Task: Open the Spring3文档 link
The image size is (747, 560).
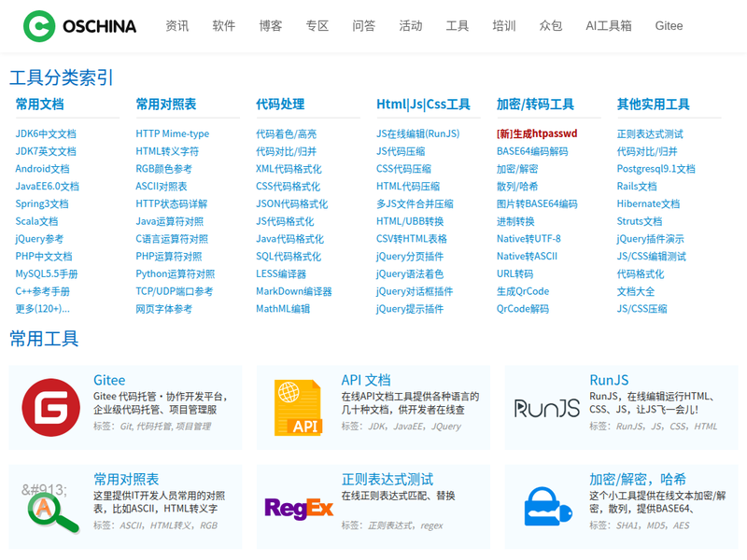Action: click(42, 203)
